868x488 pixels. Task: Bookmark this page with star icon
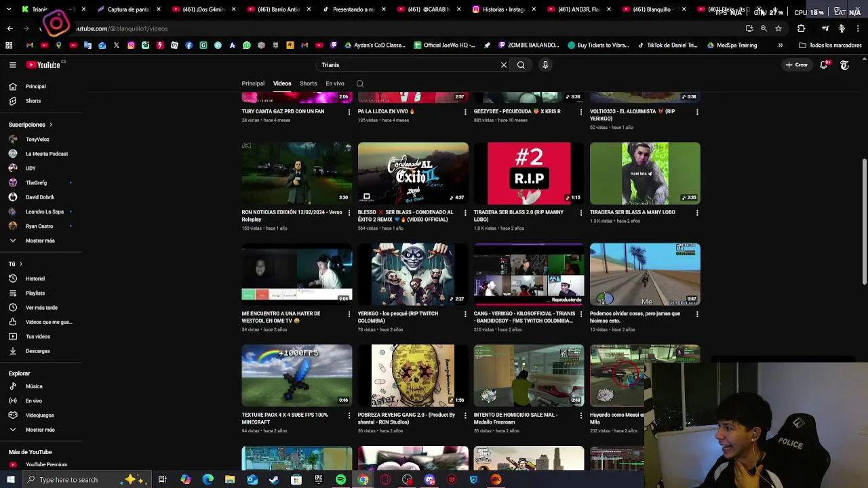coord(778,28)
